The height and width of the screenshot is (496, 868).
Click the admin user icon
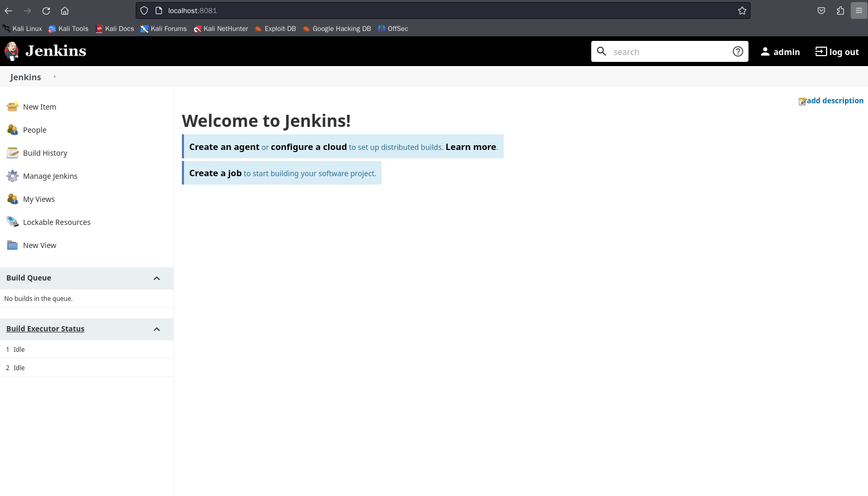765,51
